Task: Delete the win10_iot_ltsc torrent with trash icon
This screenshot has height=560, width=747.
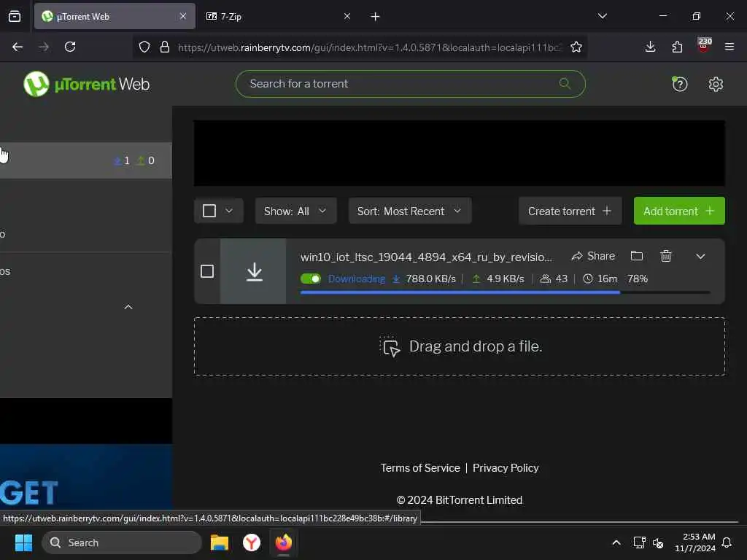Action: coord(665,256)
